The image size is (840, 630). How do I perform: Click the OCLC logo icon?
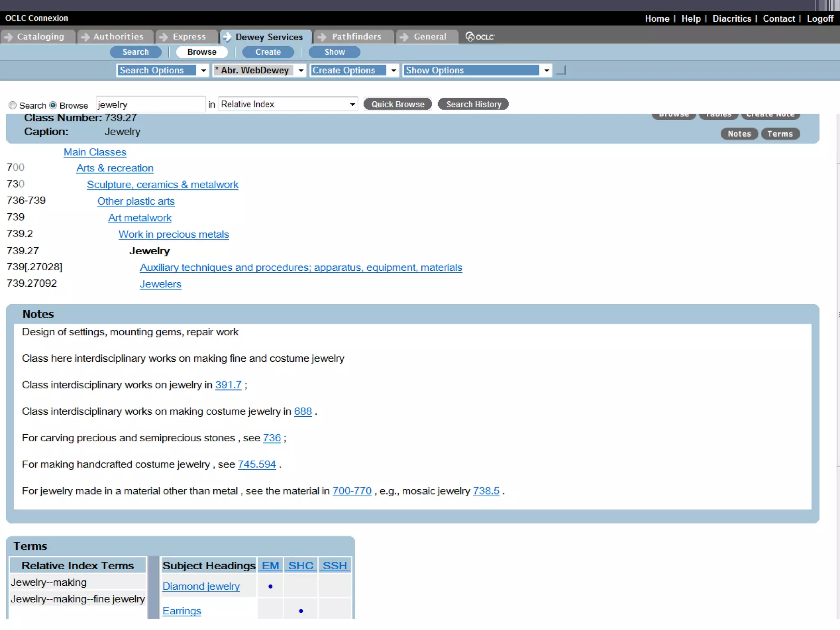pyautogui.click(x=479, y=37)
